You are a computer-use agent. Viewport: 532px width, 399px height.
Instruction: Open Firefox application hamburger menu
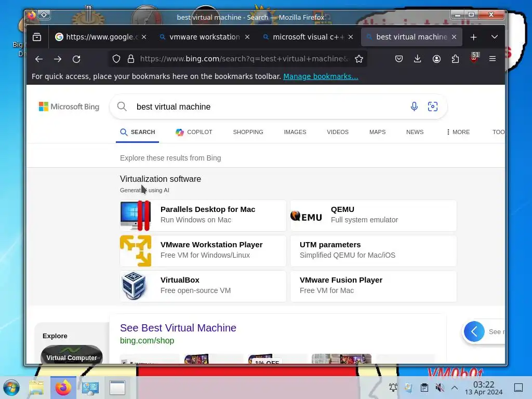[493, 59]
